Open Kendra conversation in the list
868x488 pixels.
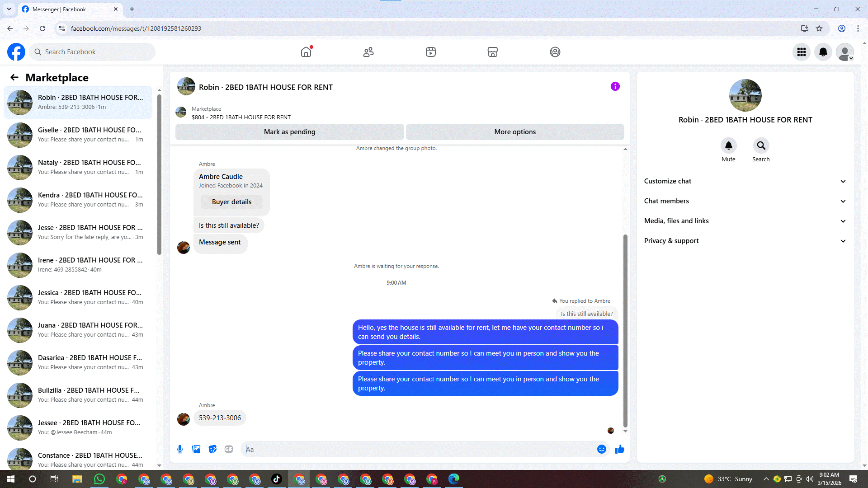pos(78,200)
